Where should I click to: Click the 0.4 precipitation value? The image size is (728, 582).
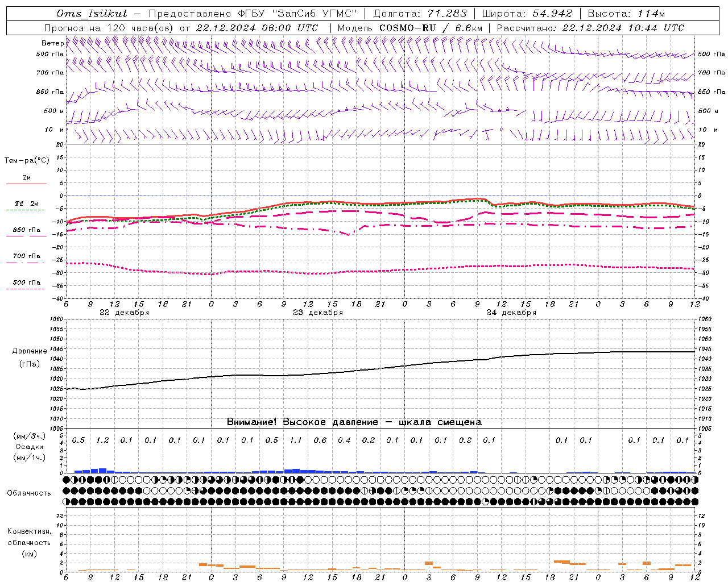(x=344, y=440)
